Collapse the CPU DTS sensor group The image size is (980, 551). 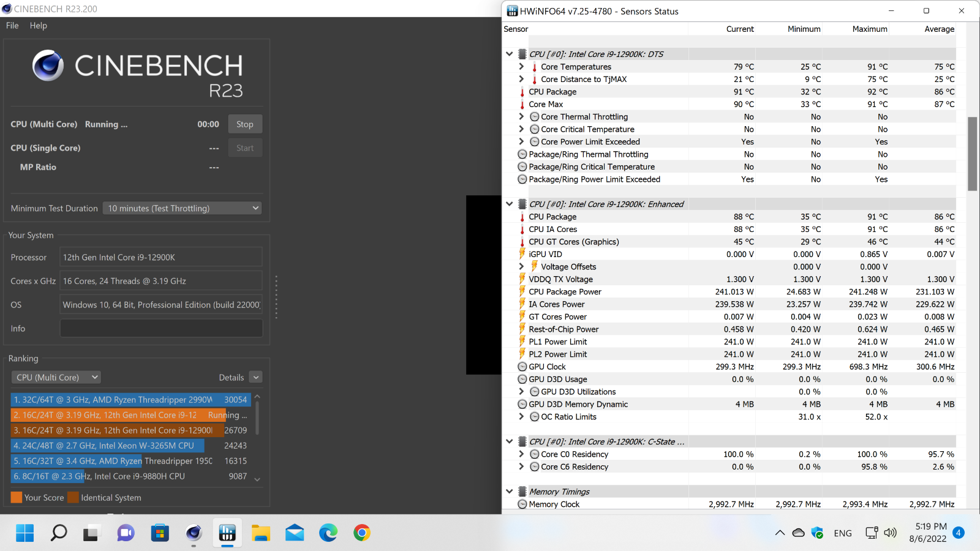[x=509, y=54]
